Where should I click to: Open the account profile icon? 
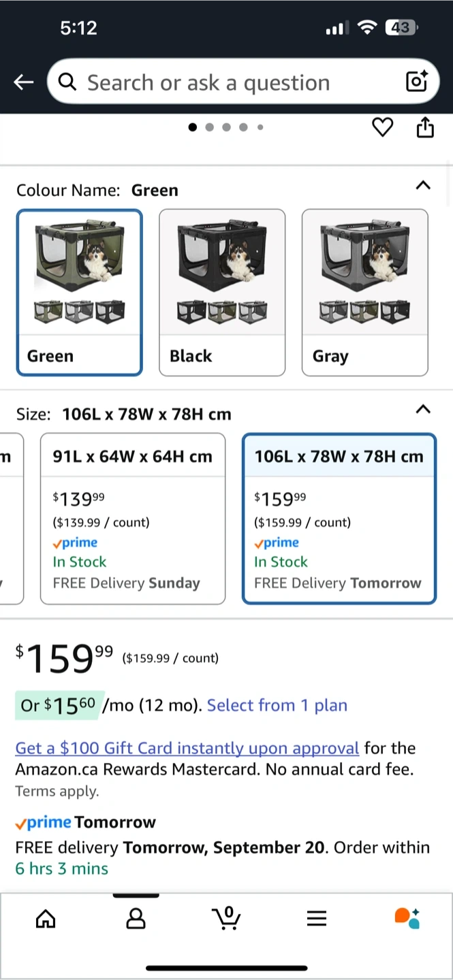[x=136, y=919]
